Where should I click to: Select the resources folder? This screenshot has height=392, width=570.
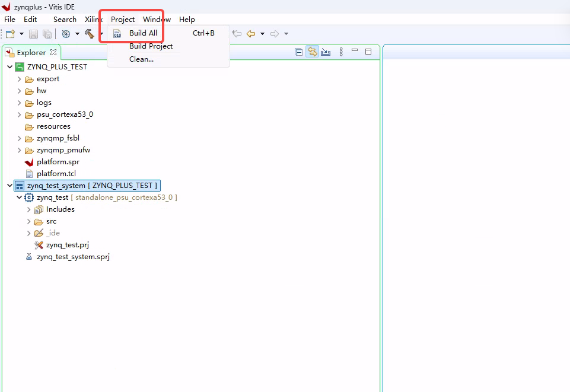53,126
